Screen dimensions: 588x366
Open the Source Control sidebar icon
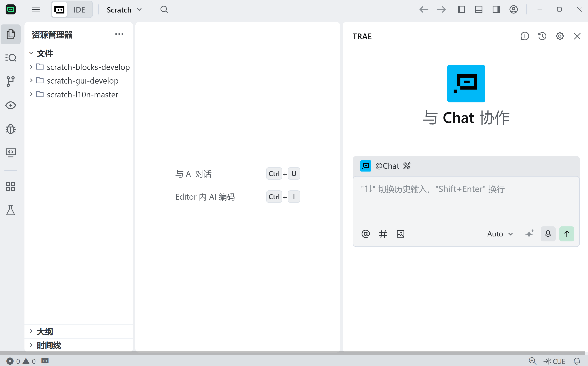10,81
